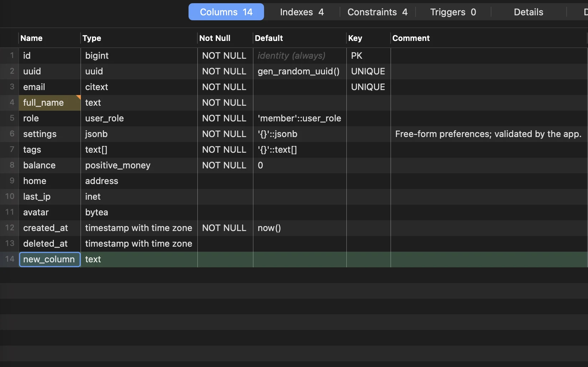
Task: Click NOT NULL cell in id row
Action: click(x=225, y=56)
